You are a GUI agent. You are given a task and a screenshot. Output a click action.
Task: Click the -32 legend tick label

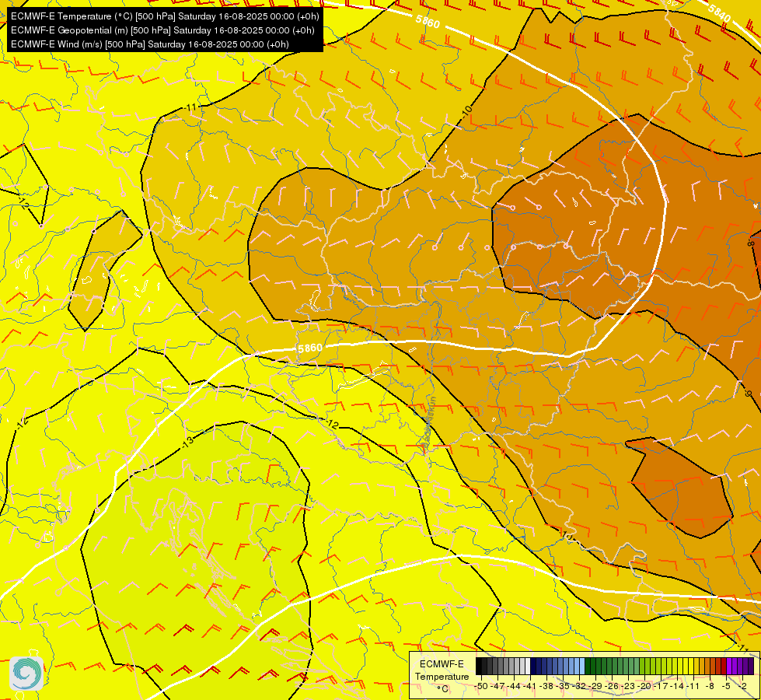point(579,686)
